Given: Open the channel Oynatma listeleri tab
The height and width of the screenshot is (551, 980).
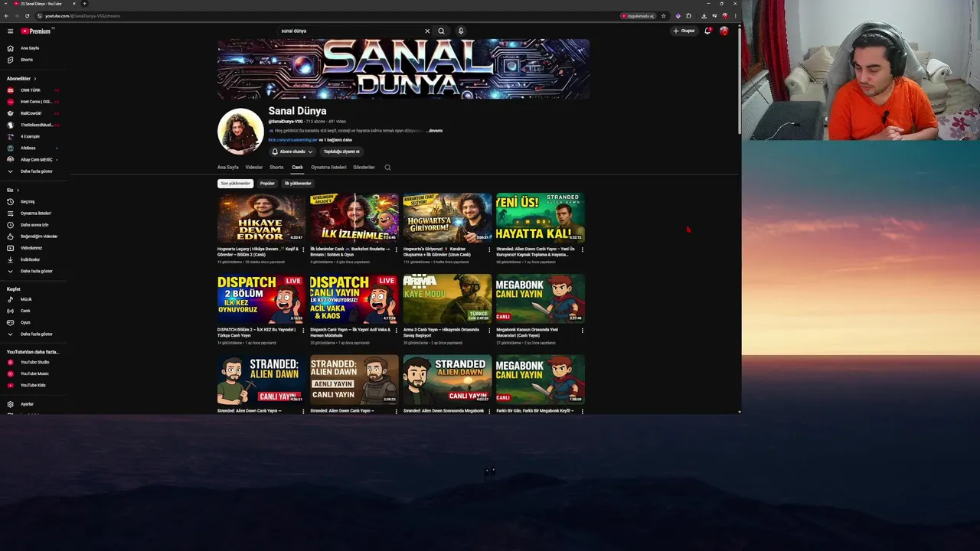Looking at the screenshot, I should pyautogui.click(x=328, y=167).
